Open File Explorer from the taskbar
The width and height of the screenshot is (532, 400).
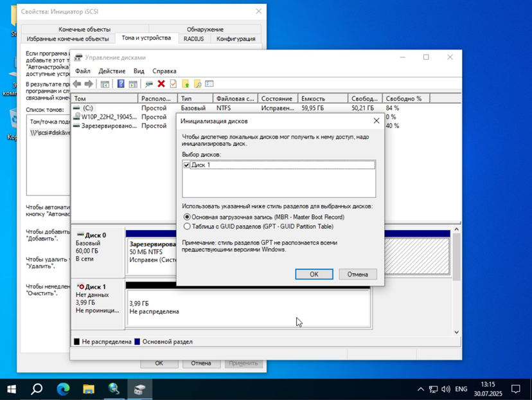point(89,389)
